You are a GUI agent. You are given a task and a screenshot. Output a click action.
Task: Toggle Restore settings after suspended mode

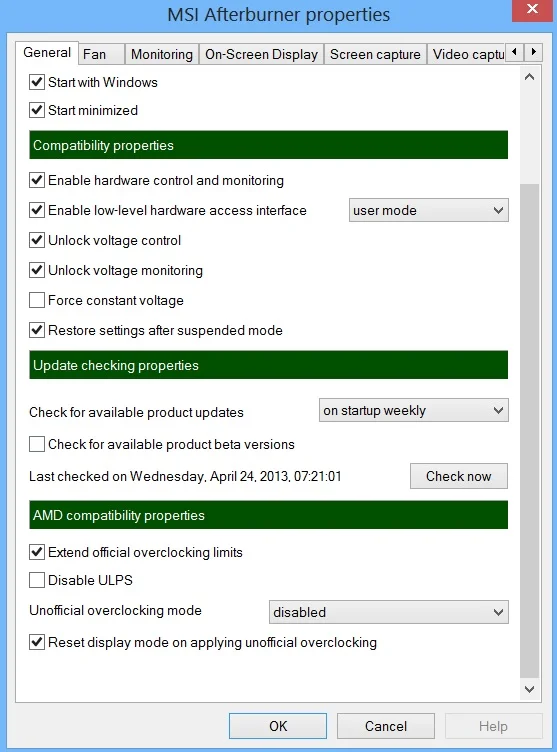(x=37, y=330)
